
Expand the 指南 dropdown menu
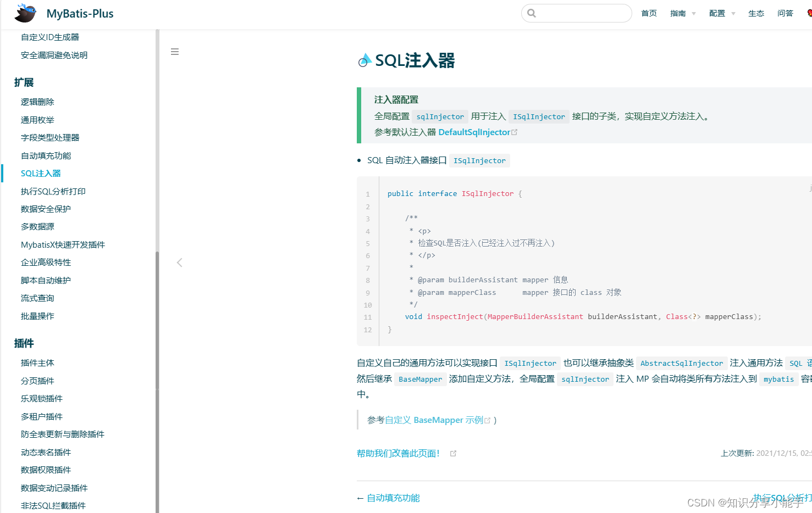(683, 13)
